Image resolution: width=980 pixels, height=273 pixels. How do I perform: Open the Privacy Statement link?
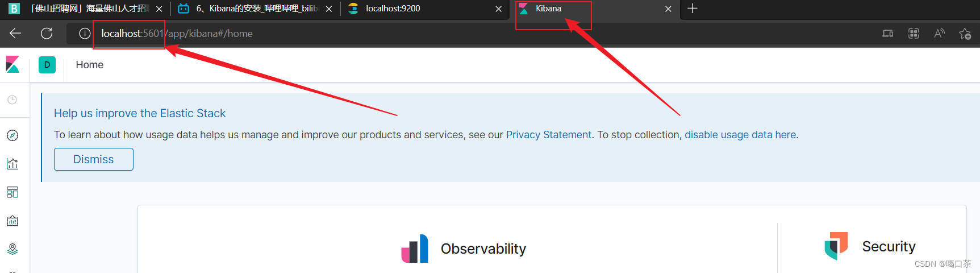pos(549,135)
